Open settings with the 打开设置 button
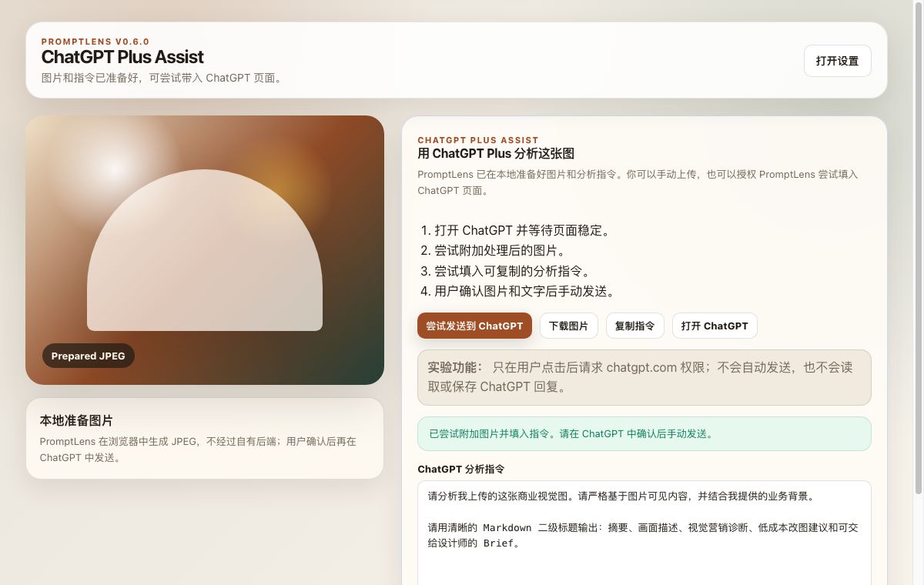This screenshot has width=924, height=585. (837, 61)
